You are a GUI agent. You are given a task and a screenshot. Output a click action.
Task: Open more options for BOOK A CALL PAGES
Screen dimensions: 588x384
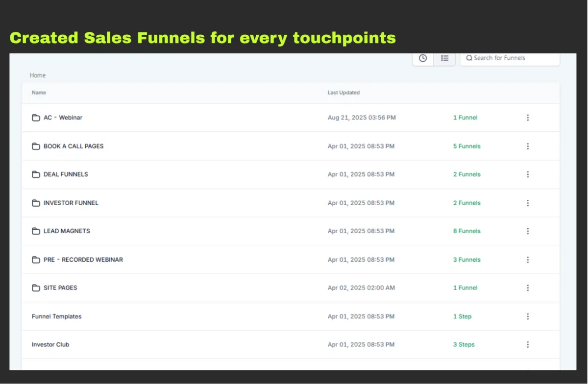(528, 146)
